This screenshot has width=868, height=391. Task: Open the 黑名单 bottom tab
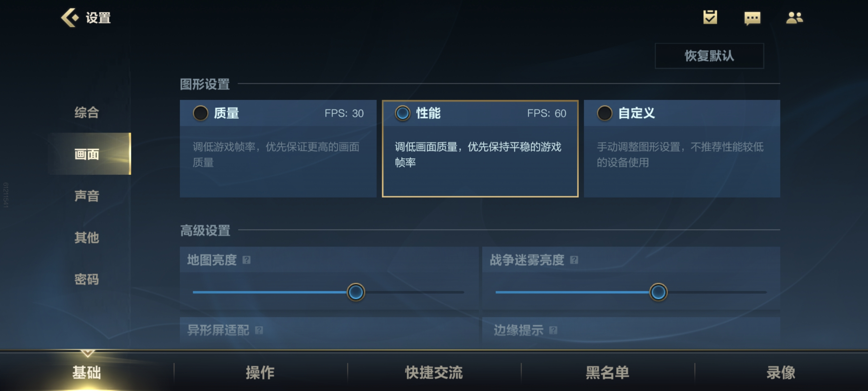pyautogui.click(x=608, y=372)
